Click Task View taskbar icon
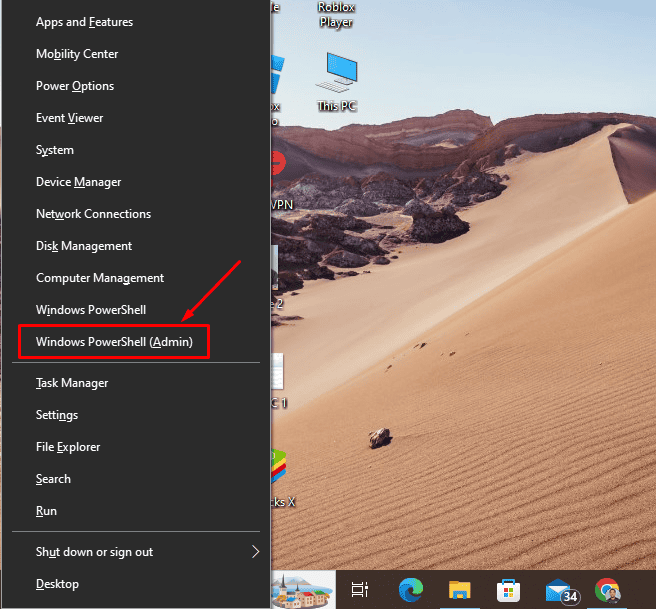This screenshot has width=656, height=609. (360, 589)
